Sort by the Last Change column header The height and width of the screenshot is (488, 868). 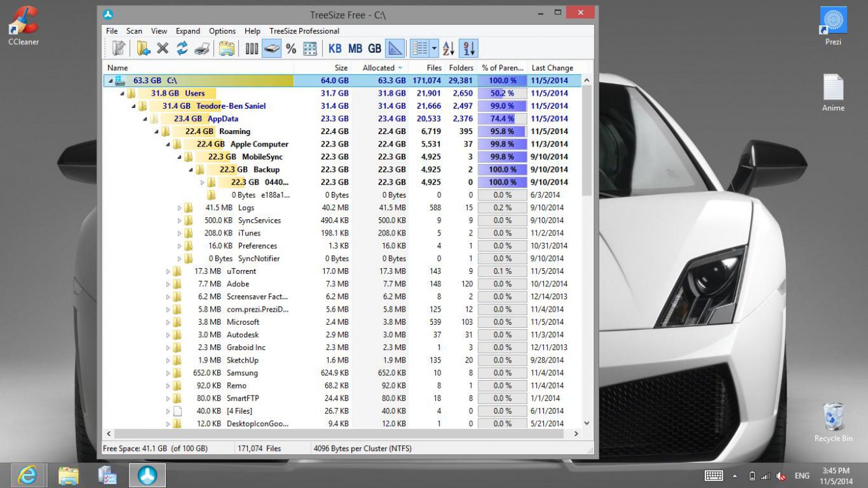[x=553, y=68]
